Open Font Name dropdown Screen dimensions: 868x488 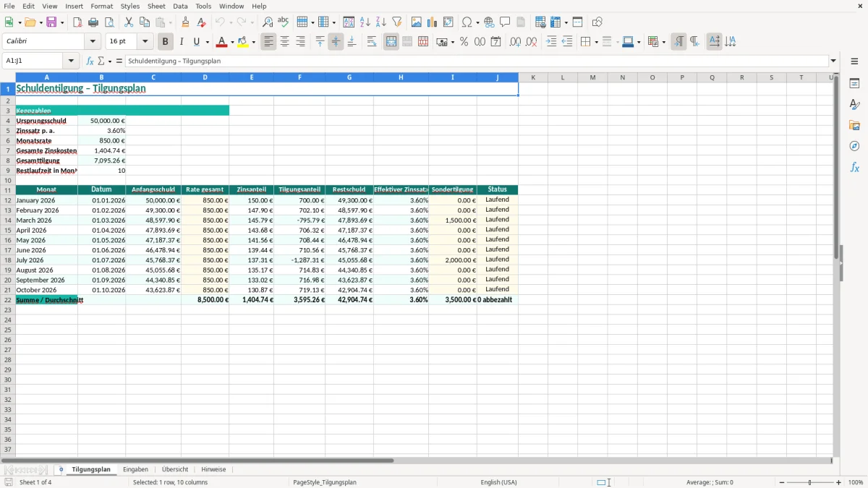click(x=93, y=42)
